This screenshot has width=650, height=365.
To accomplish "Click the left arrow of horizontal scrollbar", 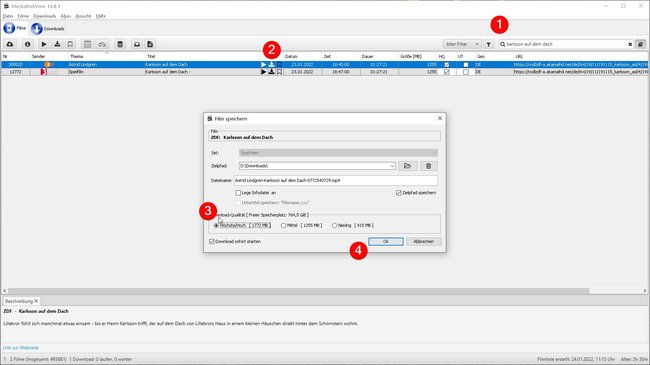I will point(5,291).
